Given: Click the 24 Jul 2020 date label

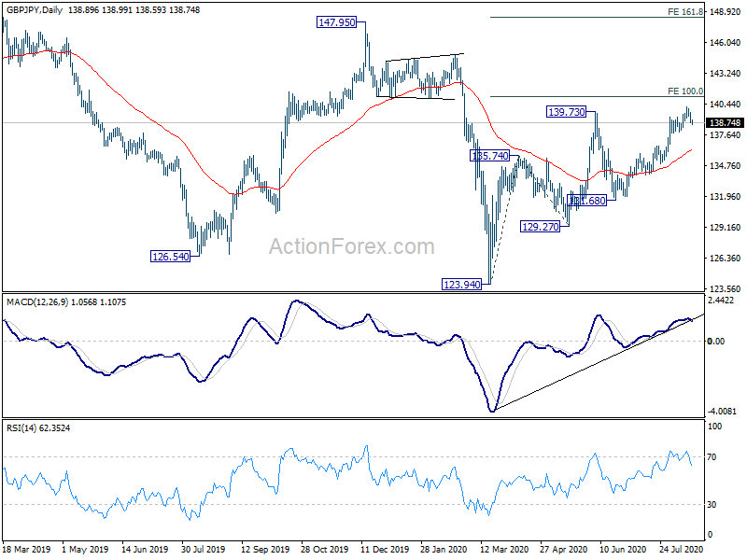Looking at the screenshot, I should (x=682, y=549).
